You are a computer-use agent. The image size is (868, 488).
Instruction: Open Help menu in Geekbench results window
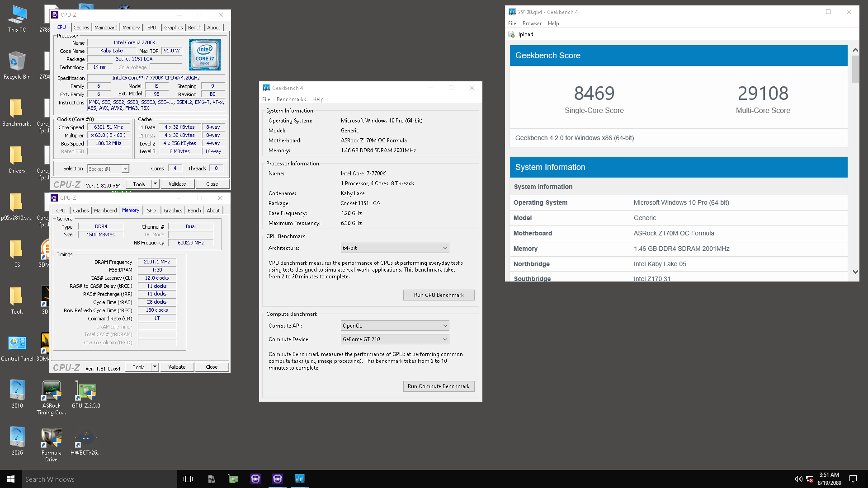point(553,23)
